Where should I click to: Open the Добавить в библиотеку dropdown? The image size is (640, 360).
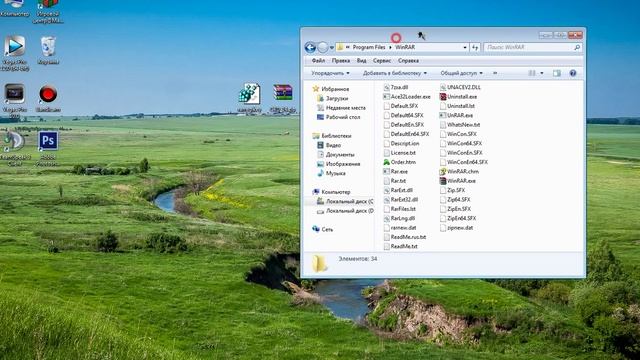pyautogui.click(x=395, y=73)
